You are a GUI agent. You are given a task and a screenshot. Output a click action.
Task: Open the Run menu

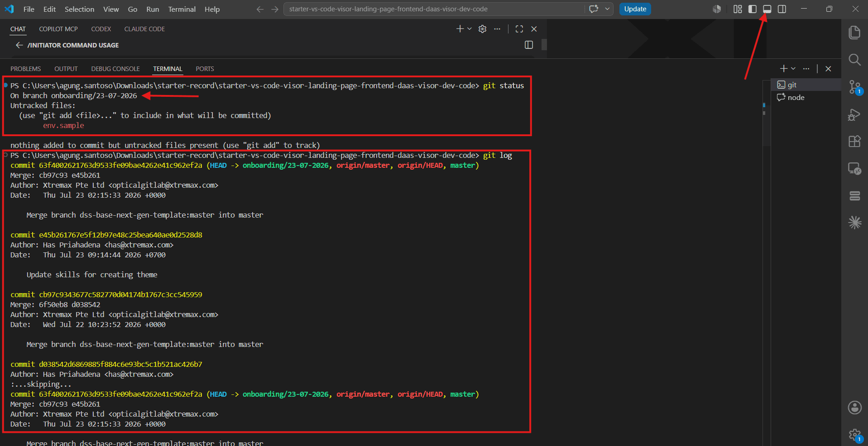point(153,9)
